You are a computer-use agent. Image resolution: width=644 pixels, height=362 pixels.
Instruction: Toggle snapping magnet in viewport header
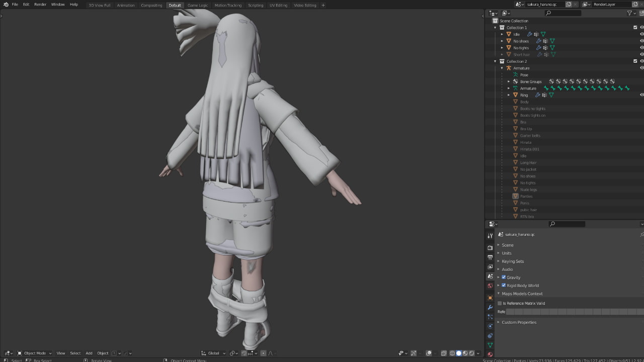pyautogui.click(x=244, y=353)
